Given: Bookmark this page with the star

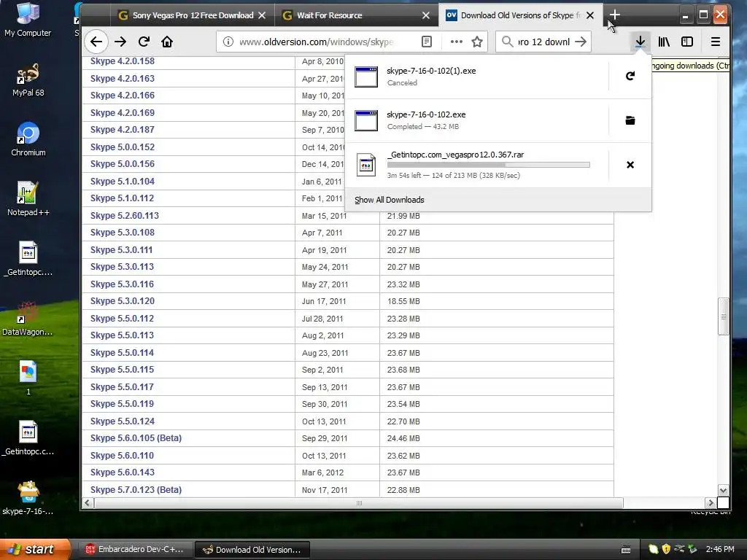Looking at the screenshot, I should click(477, 42).
